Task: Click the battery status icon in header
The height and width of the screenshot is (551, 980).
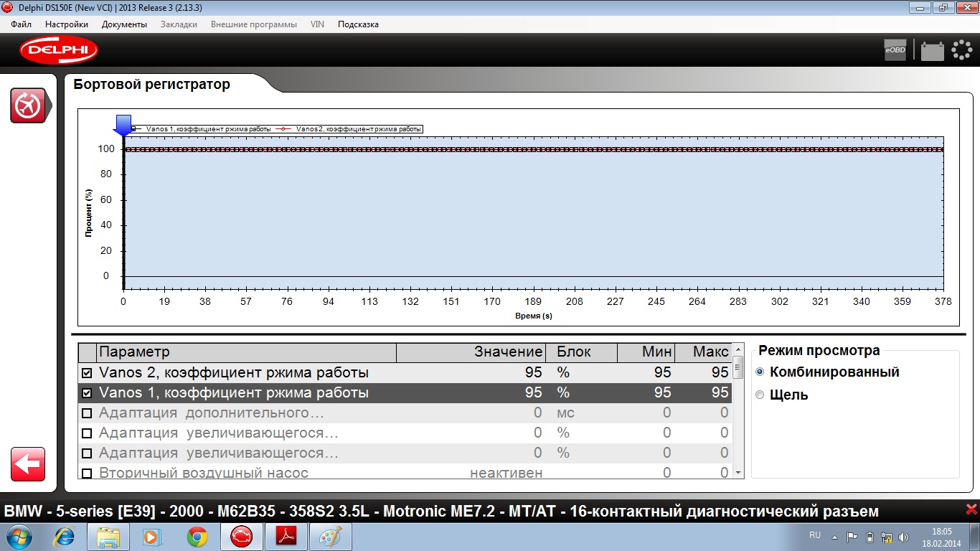Action: 933,50
